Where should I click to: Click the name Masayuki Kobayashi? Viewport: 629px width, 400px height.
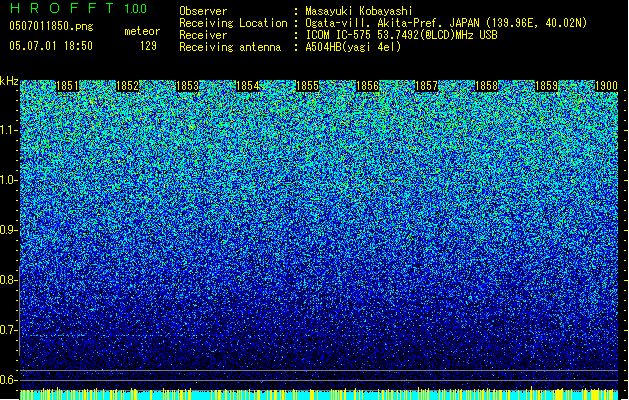pyautogui.click(x=359, y=11)
